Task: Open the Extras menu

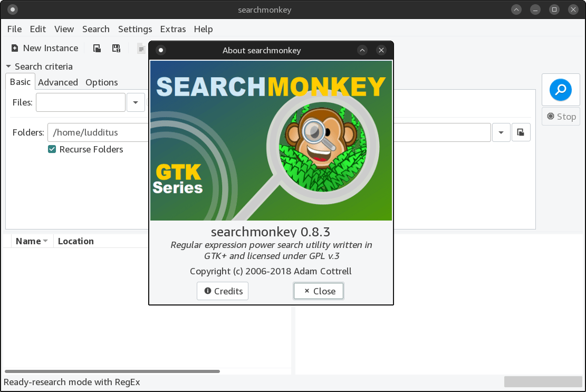Action: click(x=172, y=29)
